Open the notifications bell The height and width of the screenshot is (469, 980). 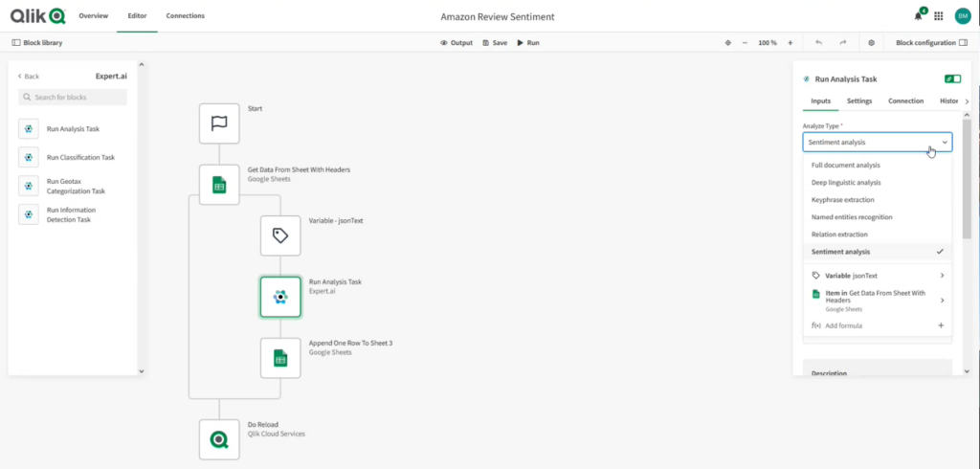coord(918,16)
